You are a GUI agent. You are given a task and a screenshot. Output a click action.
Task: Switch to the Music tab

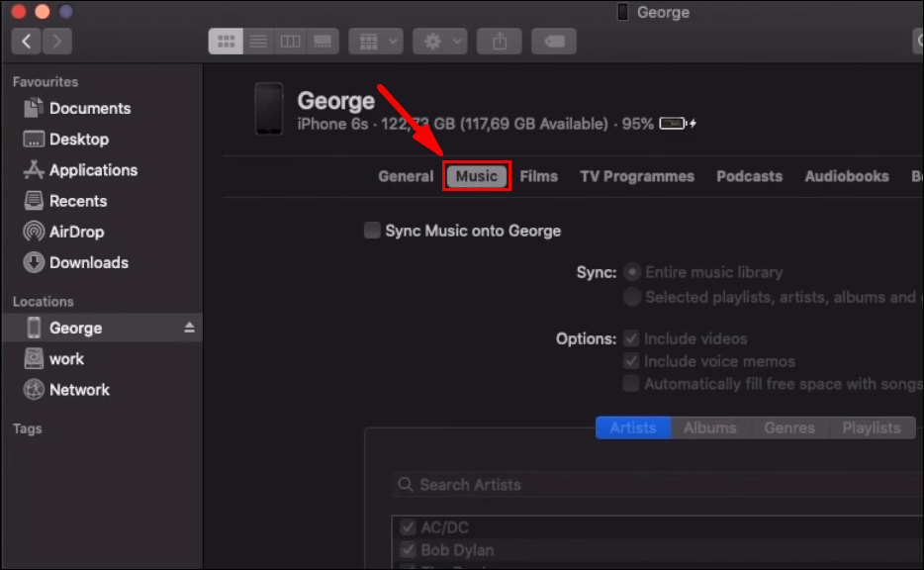click(476, 176)
